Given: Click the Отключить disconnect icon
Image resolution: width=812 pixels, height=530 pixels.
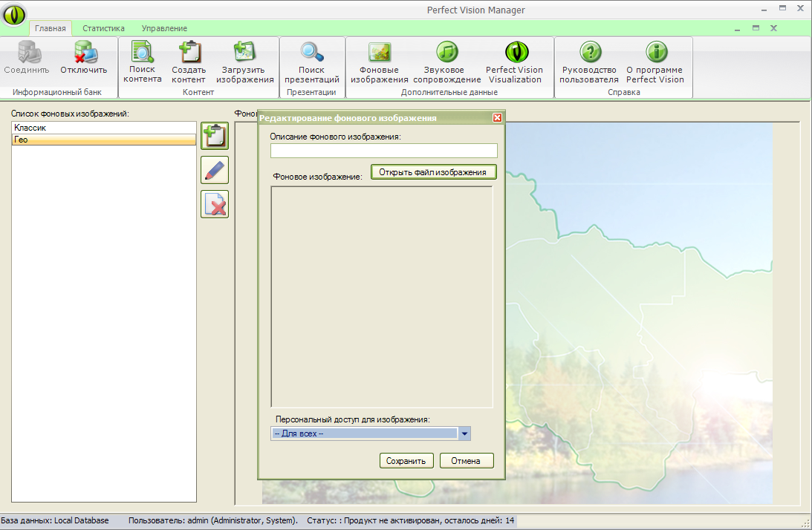Looking at the screenshot, I should (x=85, y=52).
